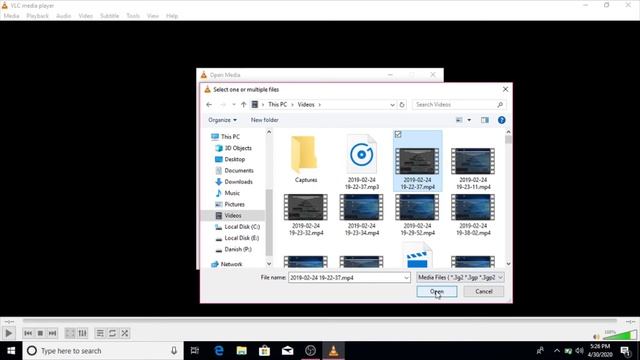Open the View menu in VLC
Screen dimensions: 640x360
pyautogui.click(x=153, y=16)
